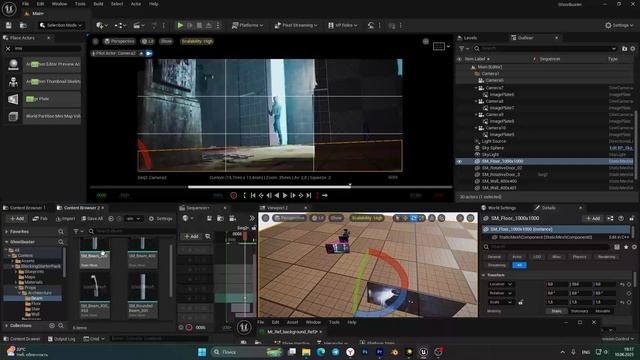Click the Save current level icon
The height and width of the screenshot is (360, 640).
click(x=9, y=25)
